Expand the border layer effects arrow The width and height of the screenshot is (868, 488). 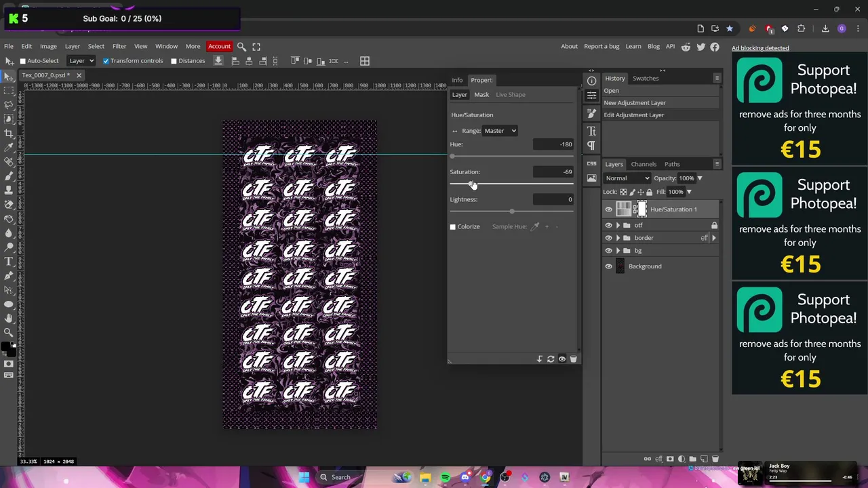pyautogui.click(x=713, y=238)
